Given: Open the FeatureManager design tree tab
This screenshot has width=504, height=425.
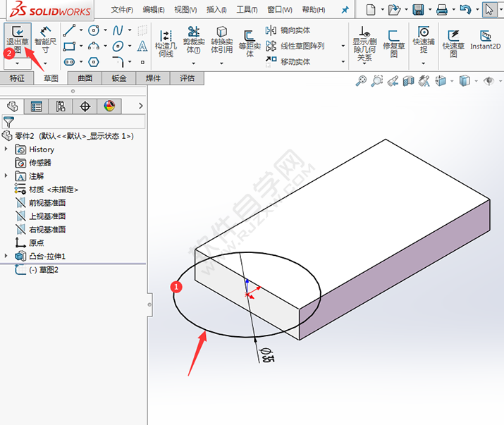Looking at the screenshot, I should tap(13, 106).
